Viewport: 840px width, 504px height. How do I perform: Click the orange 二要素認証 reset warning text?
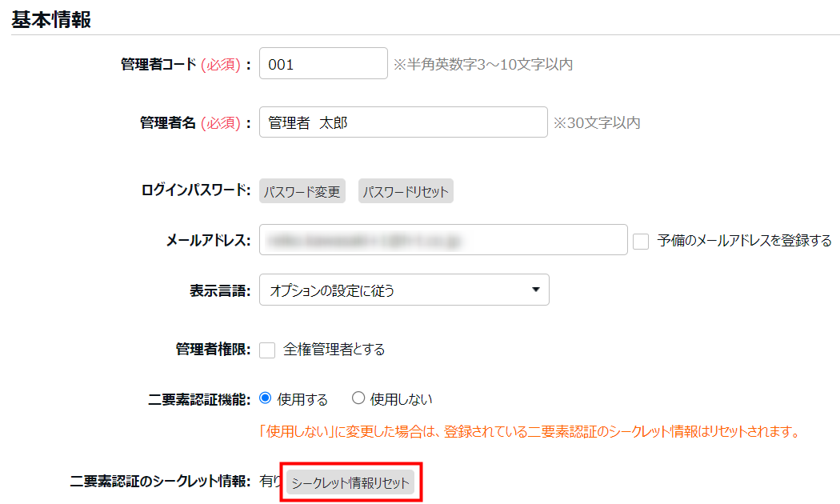click(x=530, y=432)
